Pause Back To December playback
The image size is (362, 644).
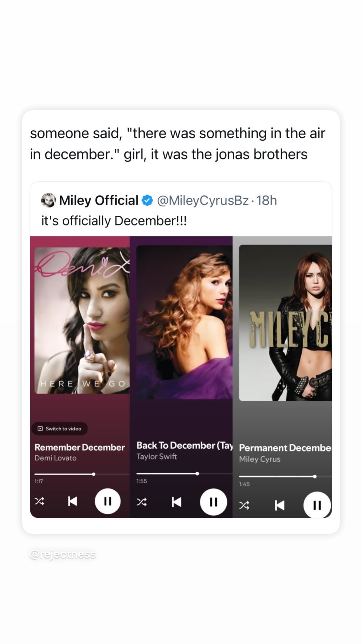click(x=213, y=502)
